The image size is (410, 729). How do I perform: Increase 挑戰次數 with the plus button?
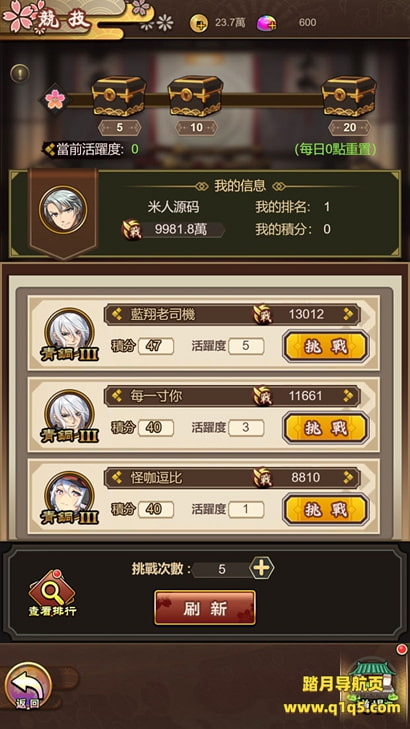261,568
